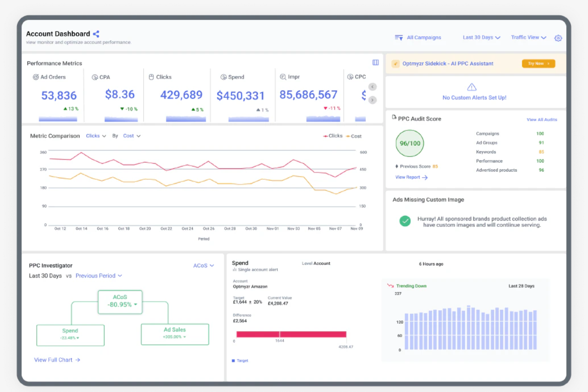Click the Ad Orders target icon
The image size is (588, 392).
coord(35,77)
